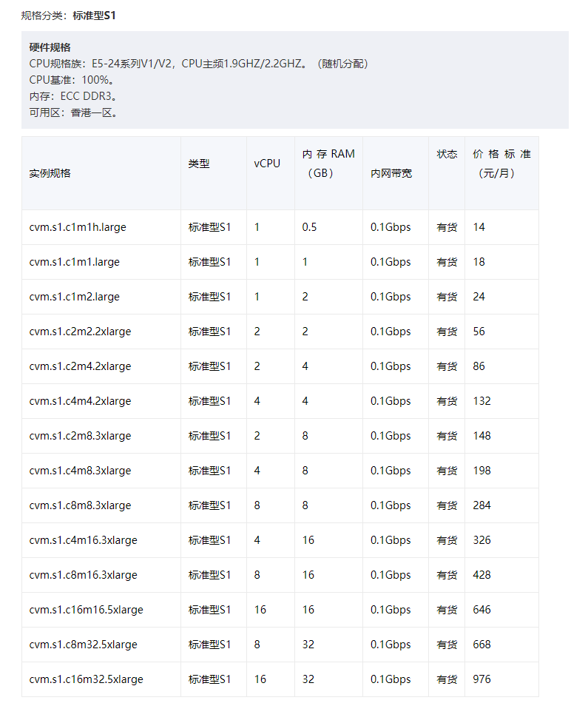The height and width of the screenshot is (723, 588).
Task: Select price 18 in c1m1.large row
Action: pyautogui.click(x=479, y=262)
